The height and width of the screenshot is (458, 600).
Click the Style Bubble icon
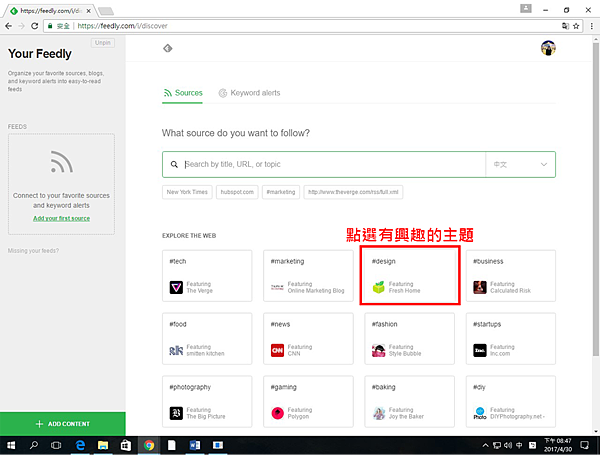point(378,350)
